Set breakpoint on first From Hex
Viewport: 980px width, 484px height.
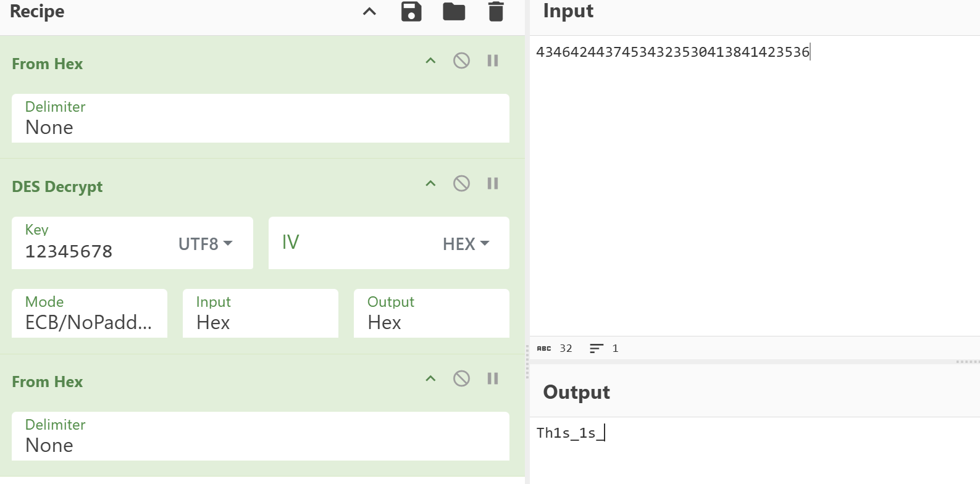point(493,60)
